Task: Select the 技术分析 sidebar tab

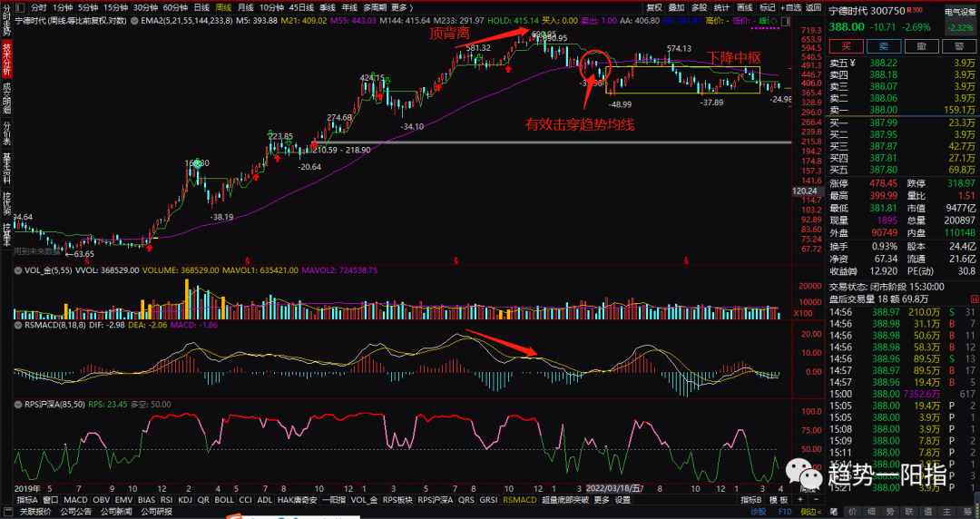Action: pos(6,60)
